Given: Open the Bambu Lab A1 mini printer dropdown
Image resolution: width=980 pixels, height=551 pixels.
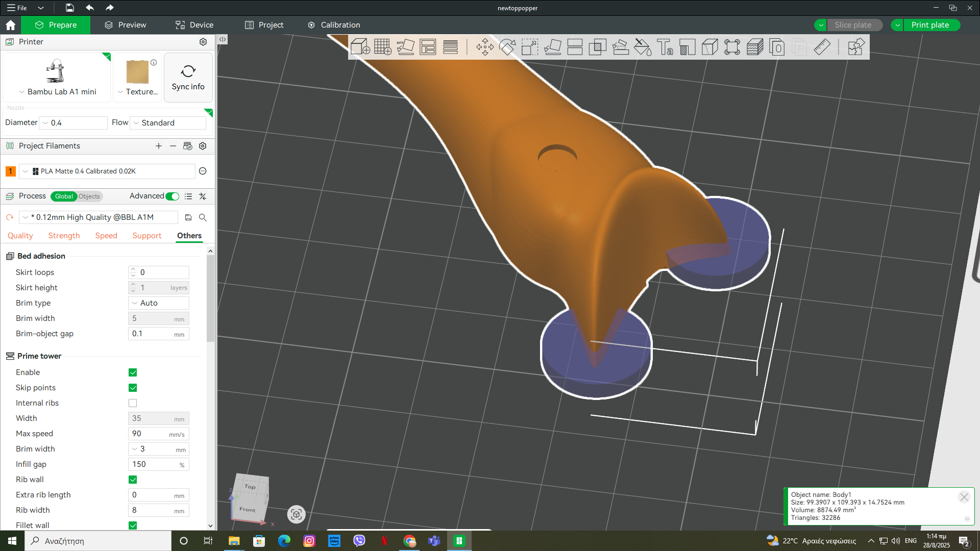Looking at the screenshot, I should coord(57,92).
